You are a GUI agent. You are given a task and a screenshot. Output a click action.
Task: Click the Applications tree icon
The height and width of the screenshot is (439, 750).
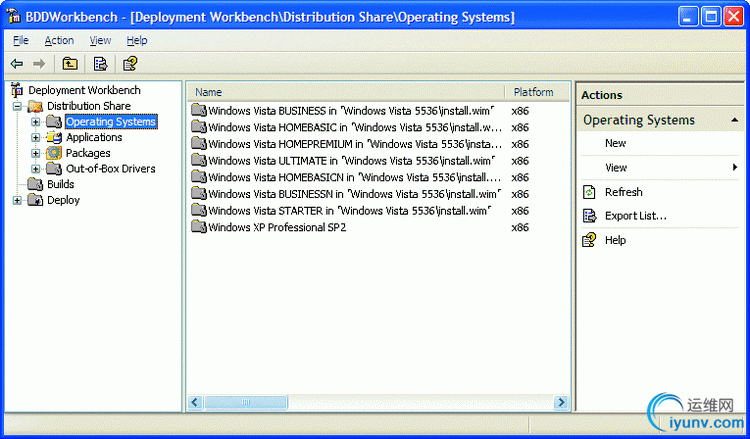[54, 137]
